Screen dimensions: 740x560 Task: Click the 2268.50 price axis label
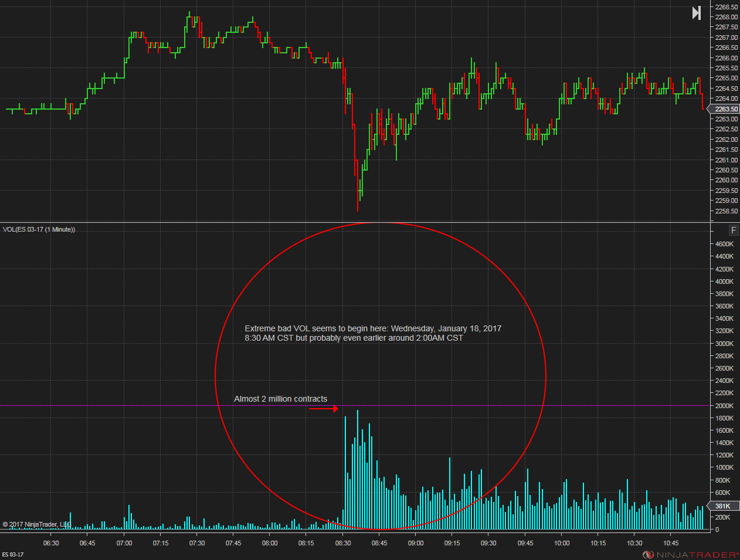coord(727,7)
